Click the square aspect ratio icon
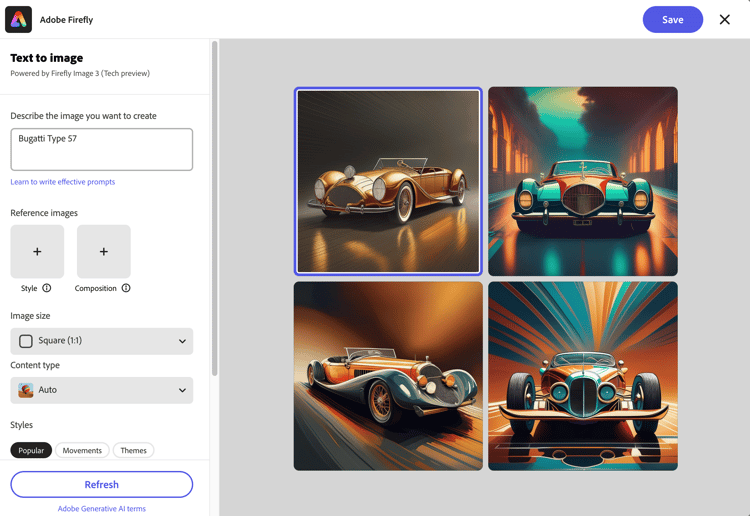 [x=26, y=341]
